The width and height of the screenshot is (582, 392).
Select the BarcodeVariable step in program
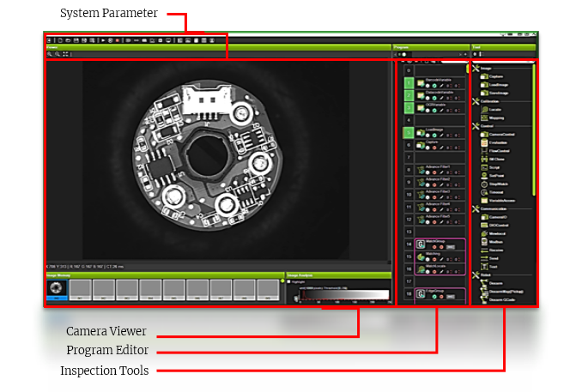point(433,81)
